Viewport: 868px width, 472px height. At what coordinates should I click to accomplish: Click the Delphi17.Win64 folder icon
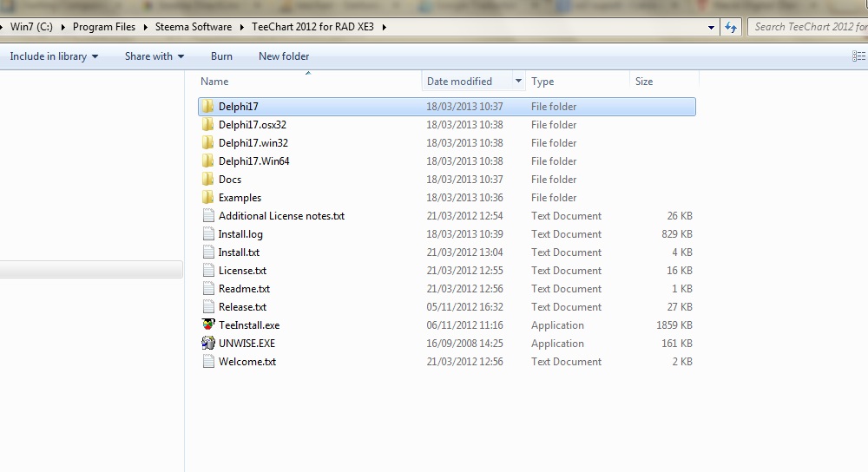[x=208, y=161]
